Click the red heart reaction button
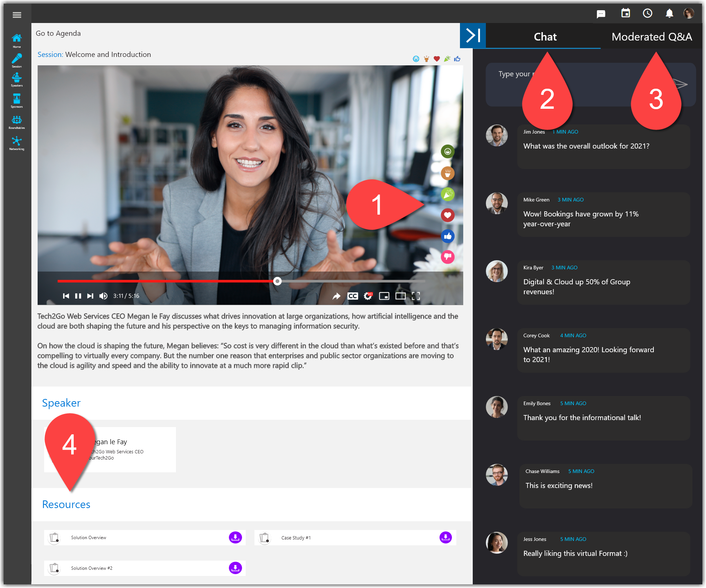The image size is (706, 588). pos(448,215)
